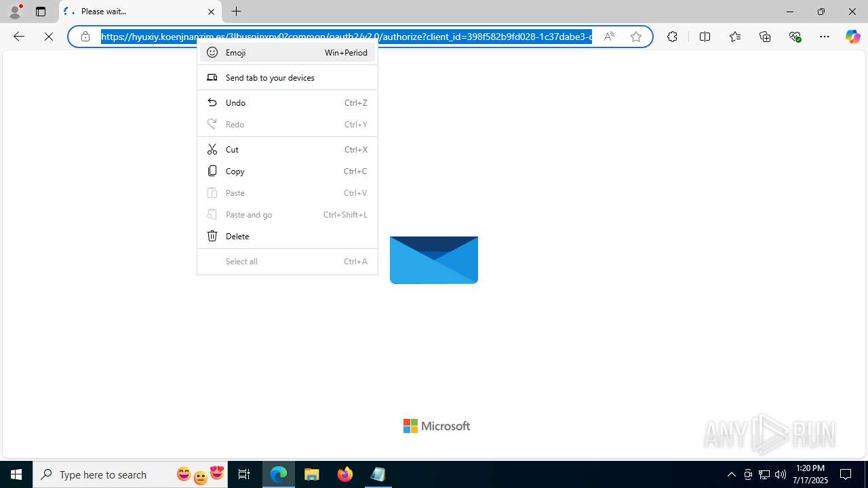This screenshot has height=488, width=868.
Task: Open Settings and more menu
Action: click(825, 37)
